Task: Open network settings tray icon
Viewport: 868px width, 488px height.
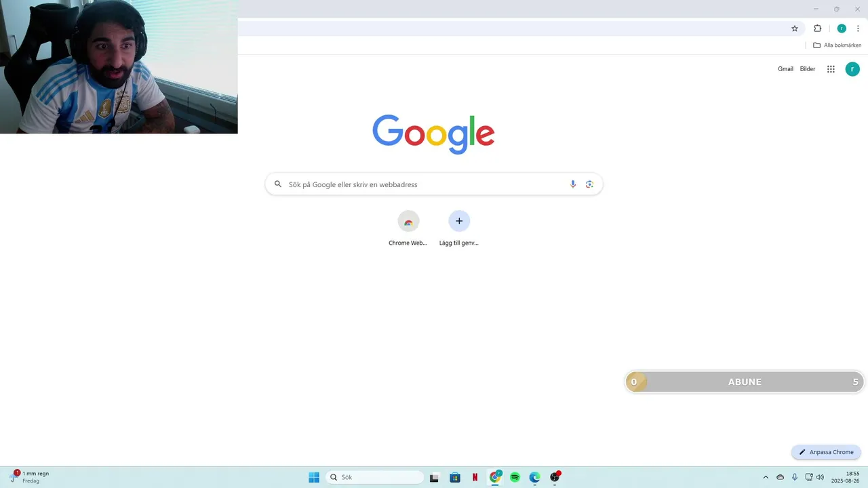Action: click(x=809, y=477)
